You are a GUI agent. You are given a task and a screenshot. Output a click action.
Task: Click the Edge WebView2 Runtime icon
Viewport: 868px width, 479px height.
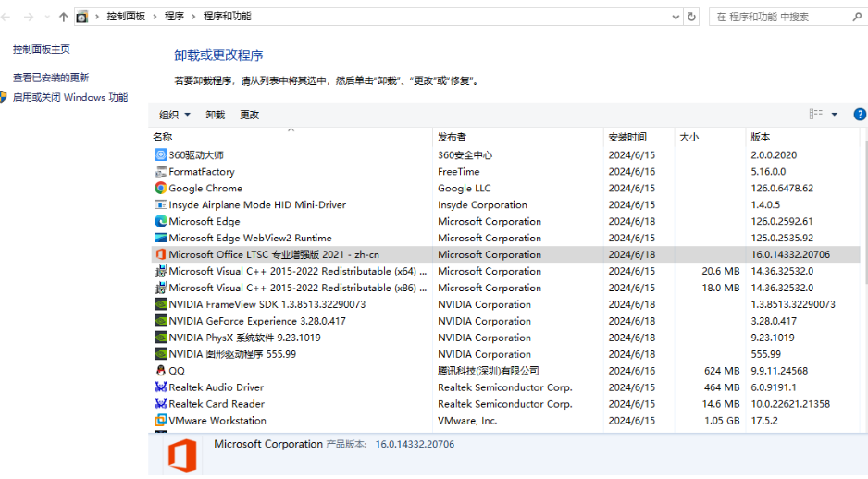click(160, 238)
